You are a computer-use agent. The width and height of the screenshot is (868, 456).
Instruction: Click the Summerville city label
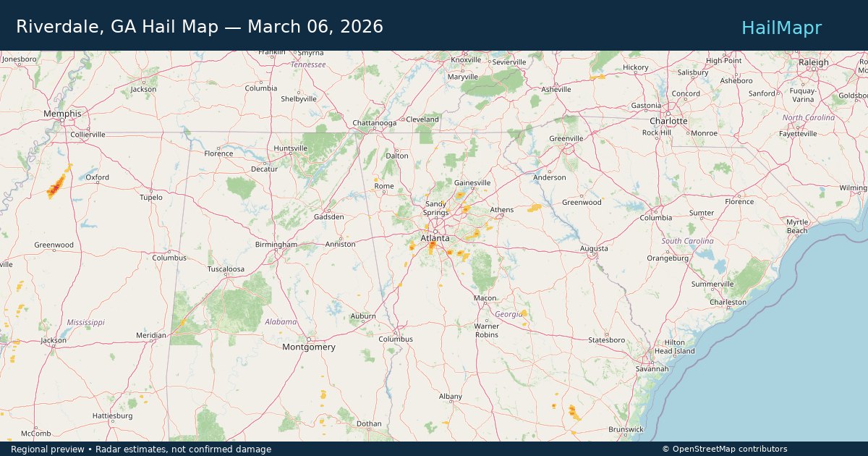point(712,284)
